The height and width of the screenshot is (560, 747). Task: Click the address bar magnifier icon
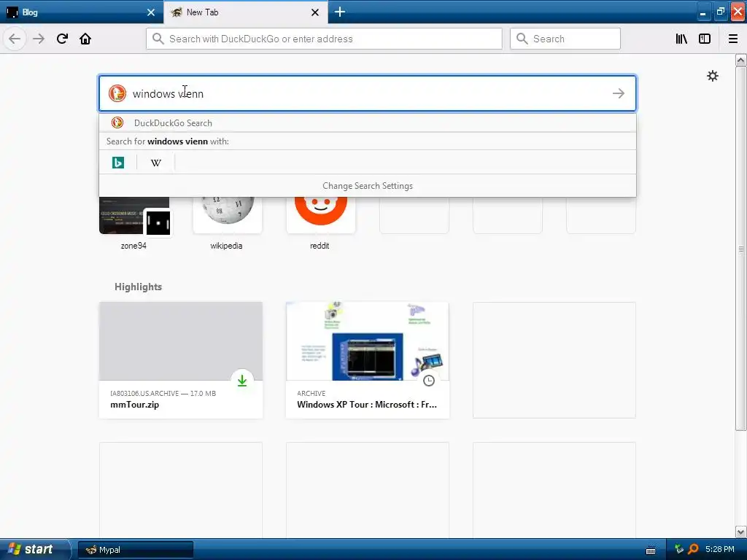[158, 39]
